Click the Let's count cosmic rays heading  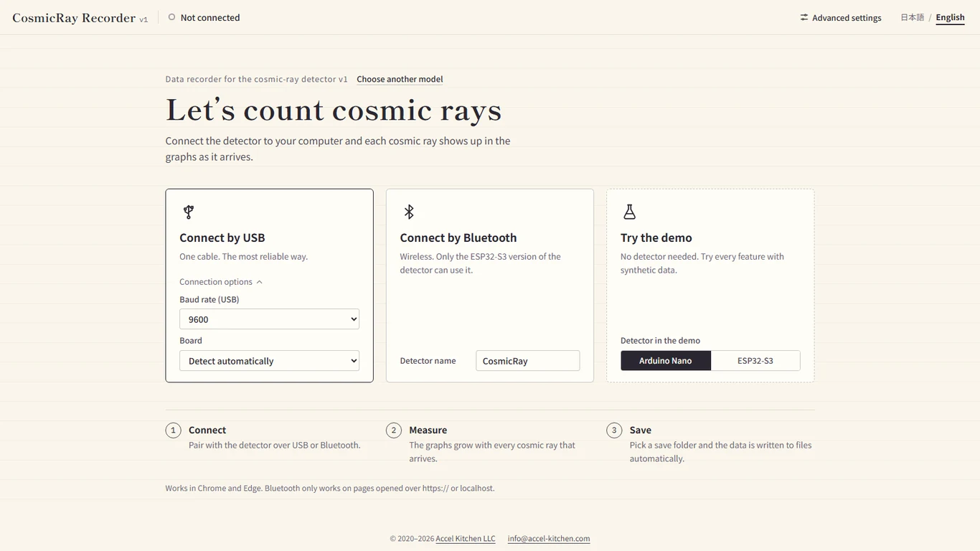334,110
